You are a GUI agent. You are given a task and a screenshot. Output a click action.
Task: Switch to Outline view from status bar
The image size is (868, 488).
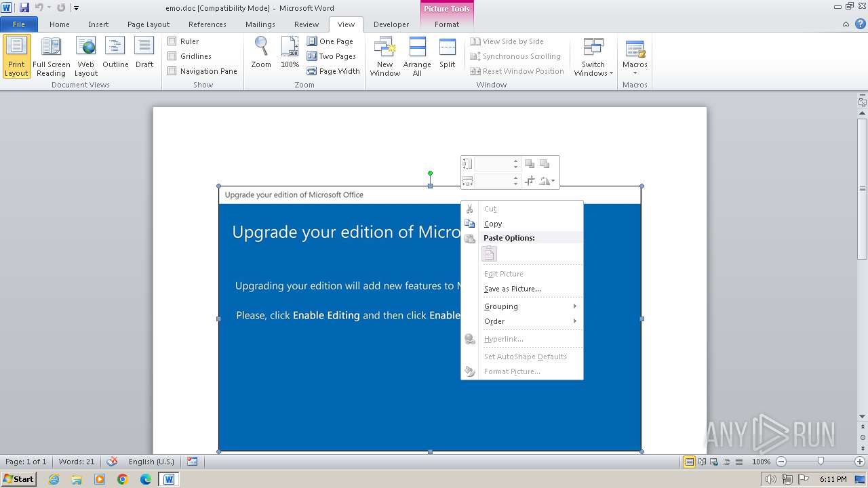725,462
